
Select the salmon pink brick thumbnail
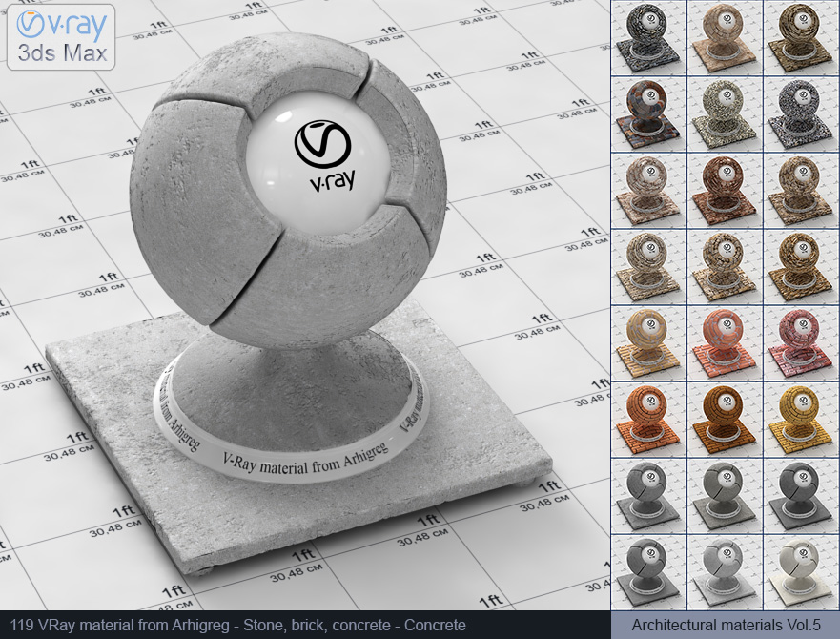coord(725,343)
